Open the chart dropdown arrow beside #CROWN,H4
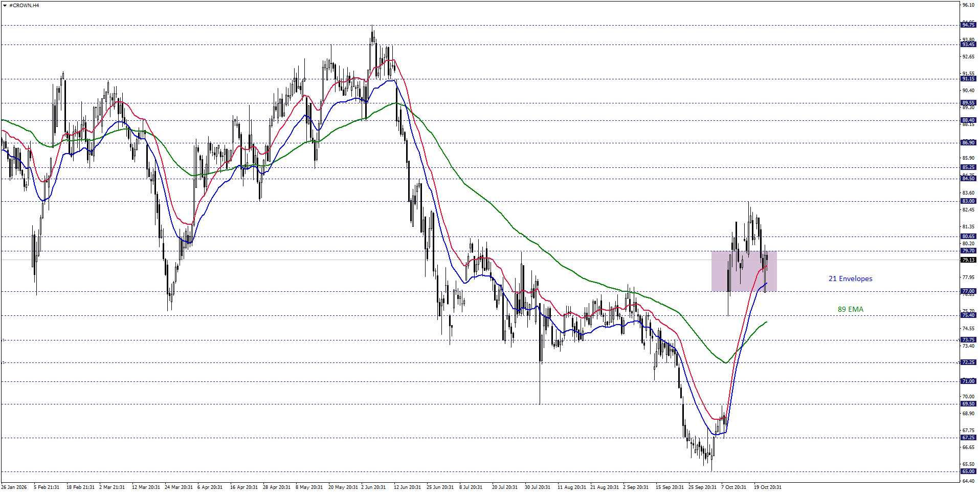980x493 pixels. point(5,6)
